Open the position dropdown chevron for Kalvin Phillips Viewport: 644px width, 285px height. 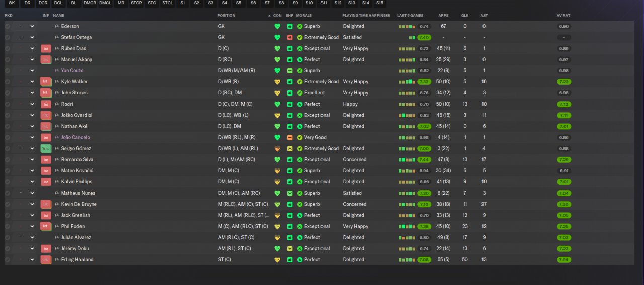[x=32, y=182]
